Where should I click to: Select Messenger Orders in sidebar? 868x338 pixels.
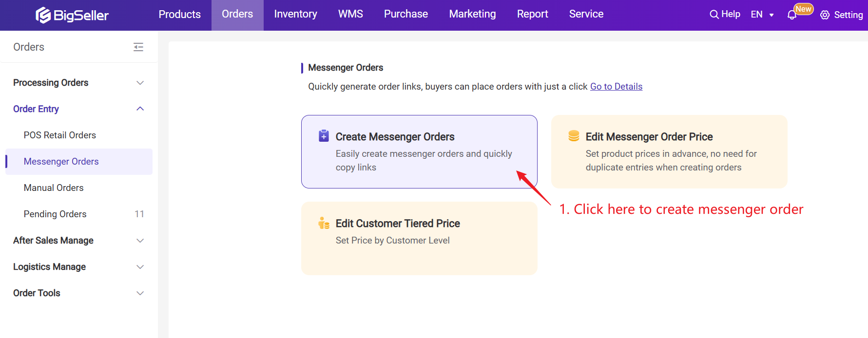coord(79,161)
